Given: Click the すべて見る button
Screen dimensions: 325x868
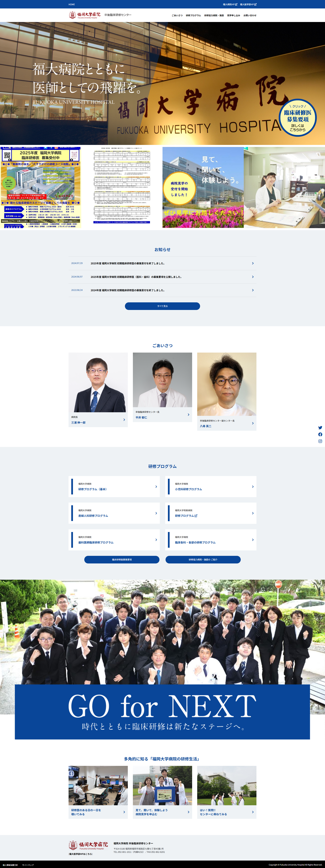Looking at the screenshot, I should click(162, 306).
